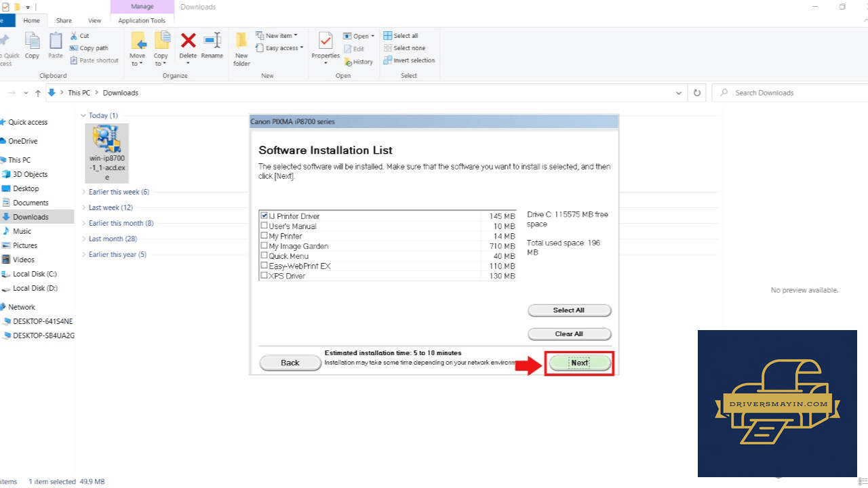
Task: Click Select none in the ribbon
Action: [x=404, y=48]
